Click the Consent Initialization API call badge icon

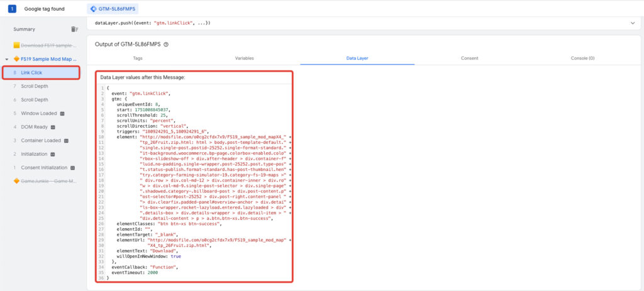click(73, 168)
